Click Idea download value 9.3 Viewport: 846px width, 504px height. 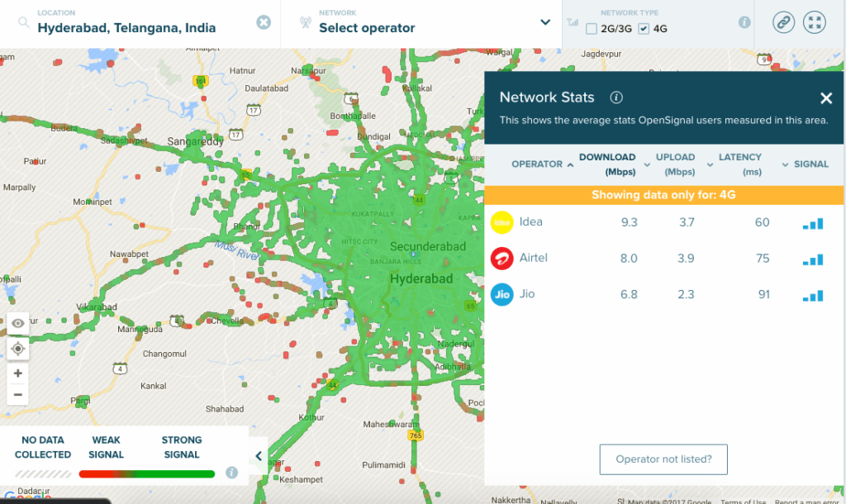pos(629,222)
